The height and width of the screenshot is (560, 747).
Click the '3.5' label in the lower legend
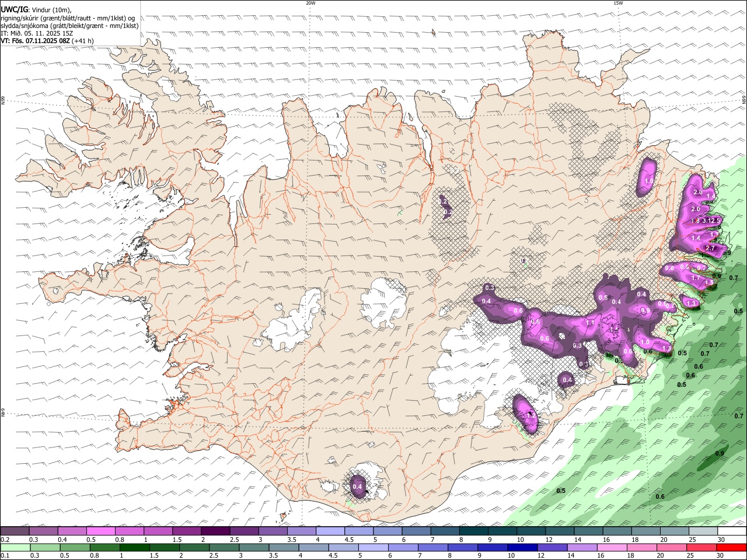pos(273,556)
